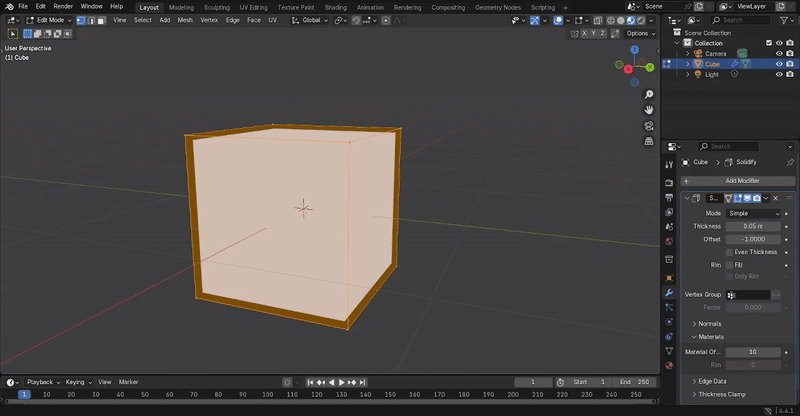Open the Playback menu in timeline

[43, 382]
